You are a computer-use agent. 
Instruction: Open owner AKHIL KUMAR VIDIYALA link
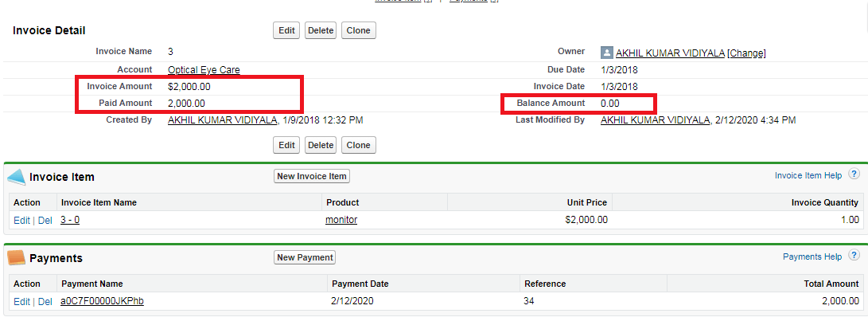click(x=670, y=53)
